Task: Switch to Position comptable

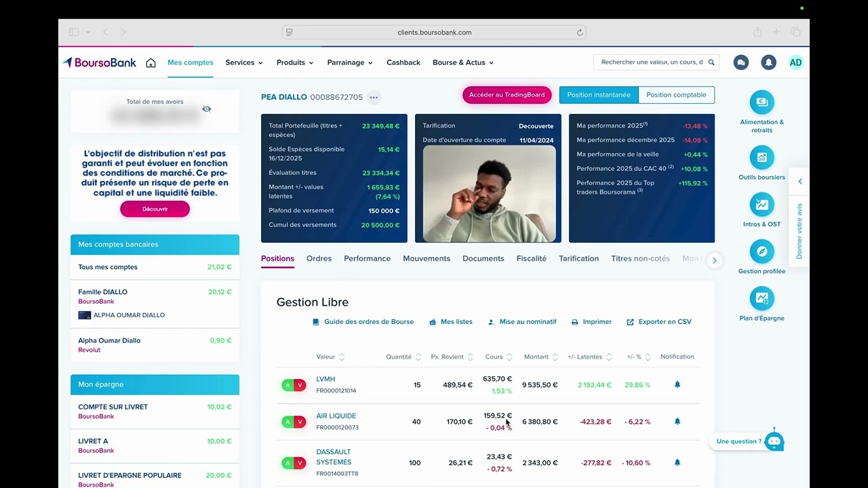Action: [676, 95]
